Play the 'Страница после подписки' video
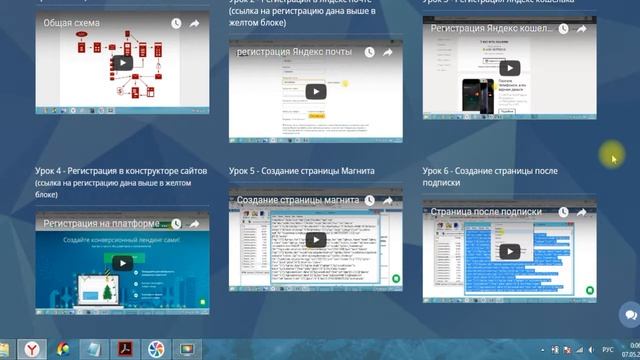This screenshot has height=360, width=640. click(x=510, y=251)
